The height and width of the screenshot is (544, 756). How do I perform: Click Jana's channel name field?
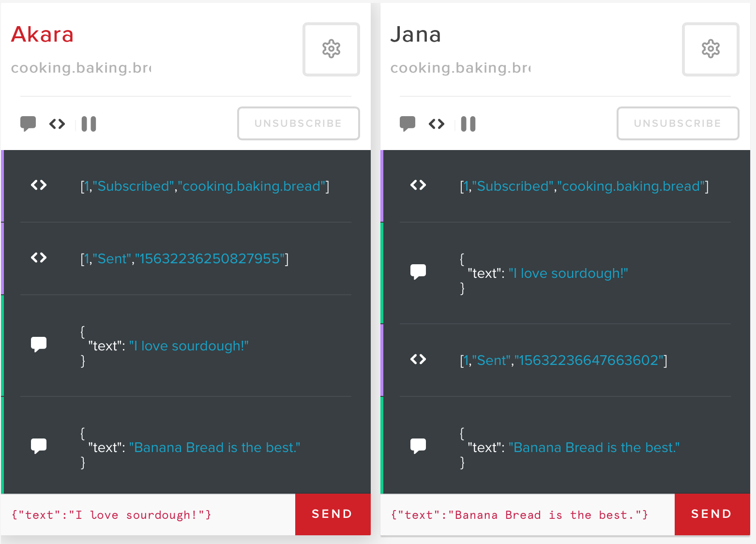tap(461, 68)
